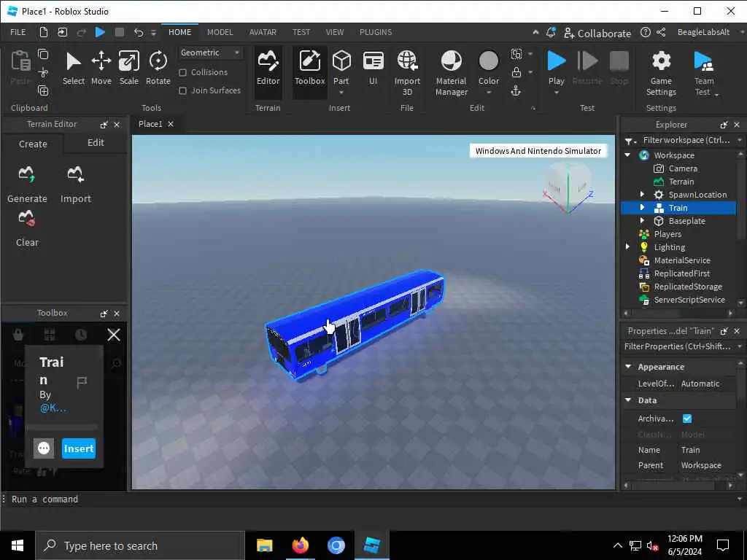
Task: Pick the Rotate tool
Action: coord(158,69)
